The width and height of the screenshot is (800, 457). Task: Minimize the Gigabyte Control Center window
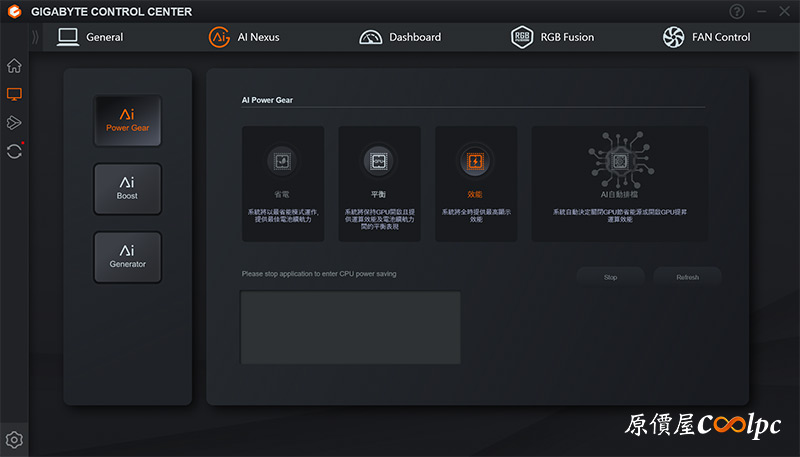pos(762,11)
